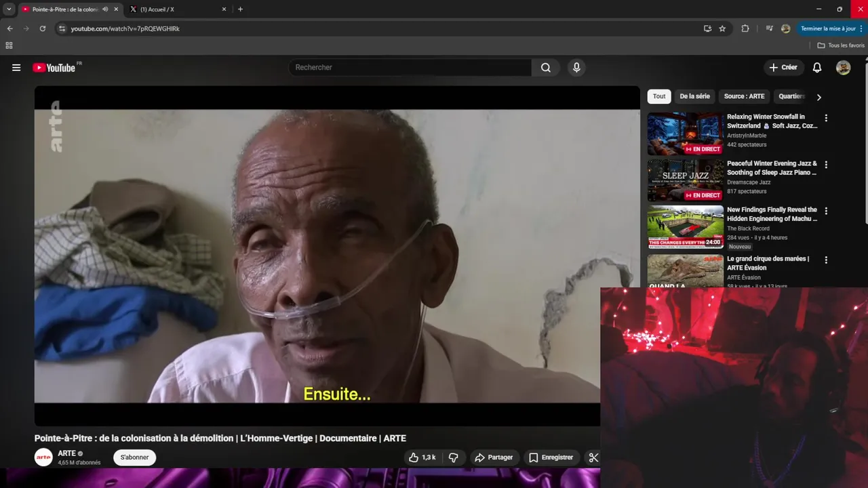Open the clip scissors tool
Image resolution: width=868 pixels, height=488 pixels.
593,457
